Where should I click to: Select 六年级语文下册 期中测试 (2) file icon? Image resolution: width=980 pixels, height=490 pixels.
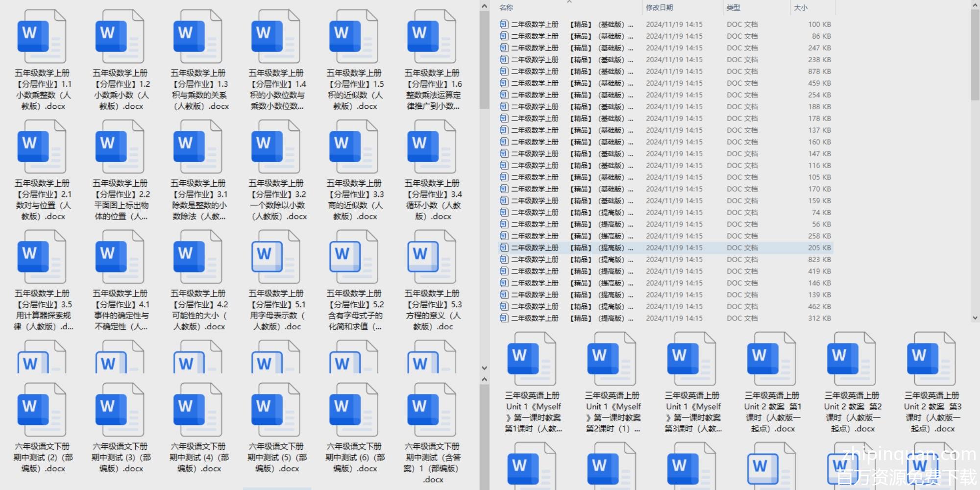[41, 411]
